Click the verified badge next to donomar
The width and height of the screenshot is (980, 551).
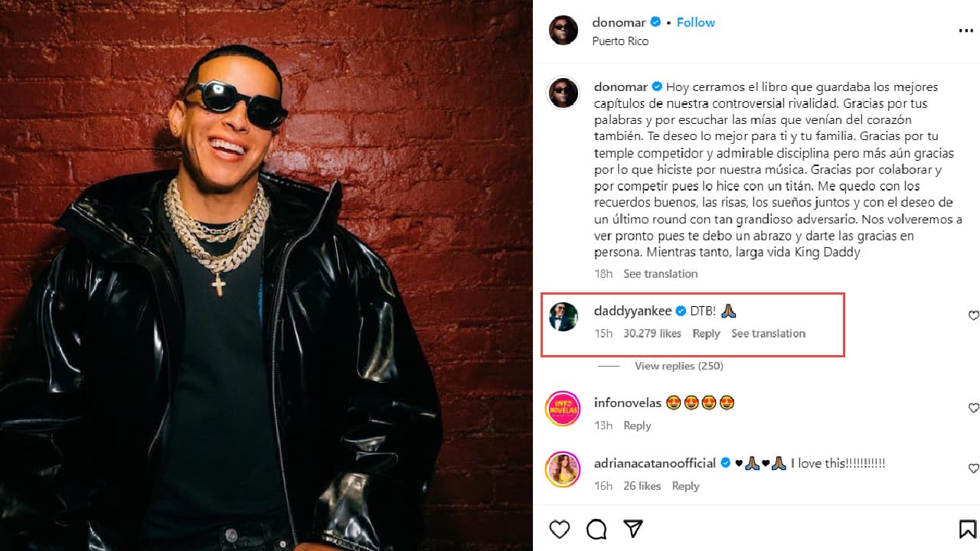[655, 22]
